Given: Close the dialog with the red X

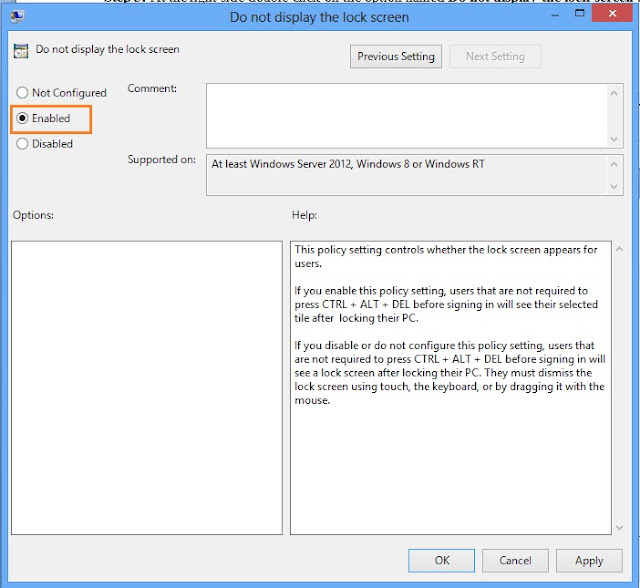Looking at the screenshot, I should click(612, 13).
